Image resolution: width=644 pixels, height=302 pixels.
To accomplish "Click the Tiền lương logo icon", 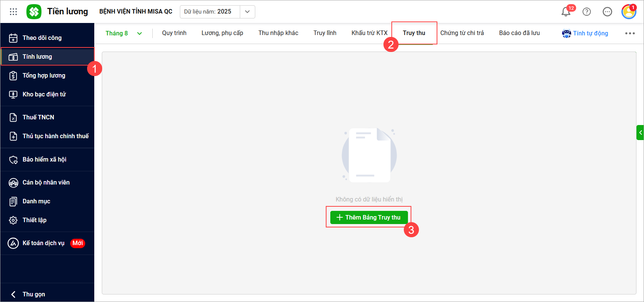I will click(34, 12).
